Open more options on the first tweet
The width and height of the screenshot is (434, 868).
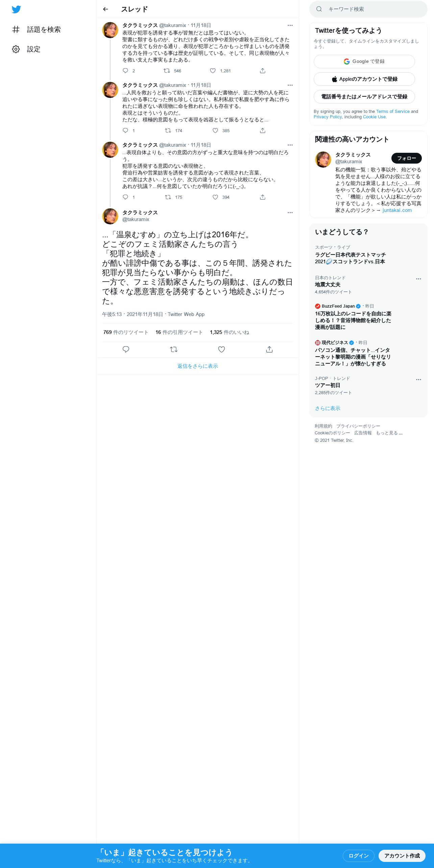tap(290, 25)
